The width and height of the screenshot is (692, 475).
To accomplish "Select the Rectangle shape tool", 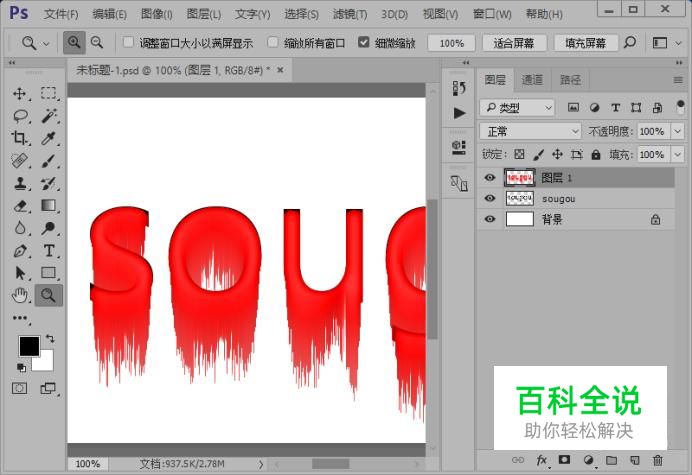I will (x=49, y=273).
